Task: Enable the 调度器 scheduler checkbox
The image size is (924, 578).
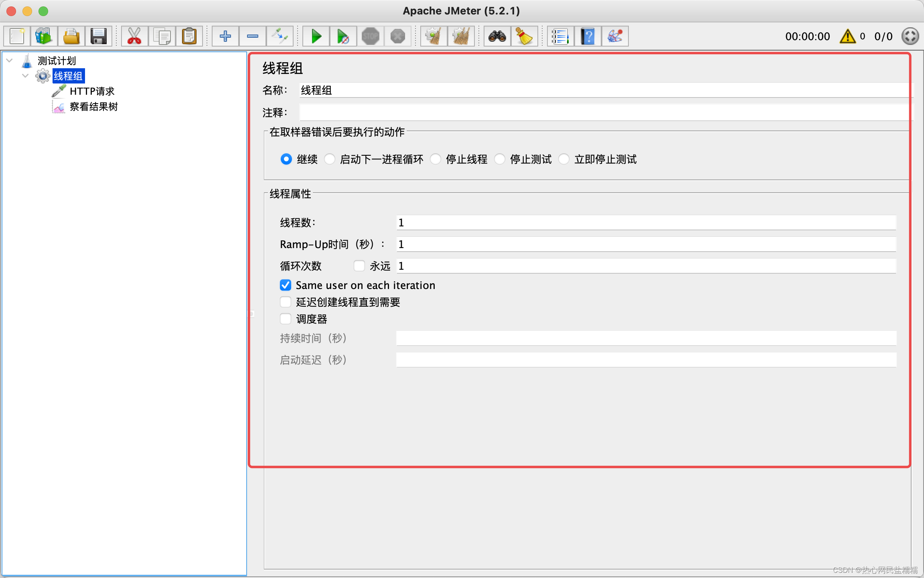Action: click(x=286, y=319)
